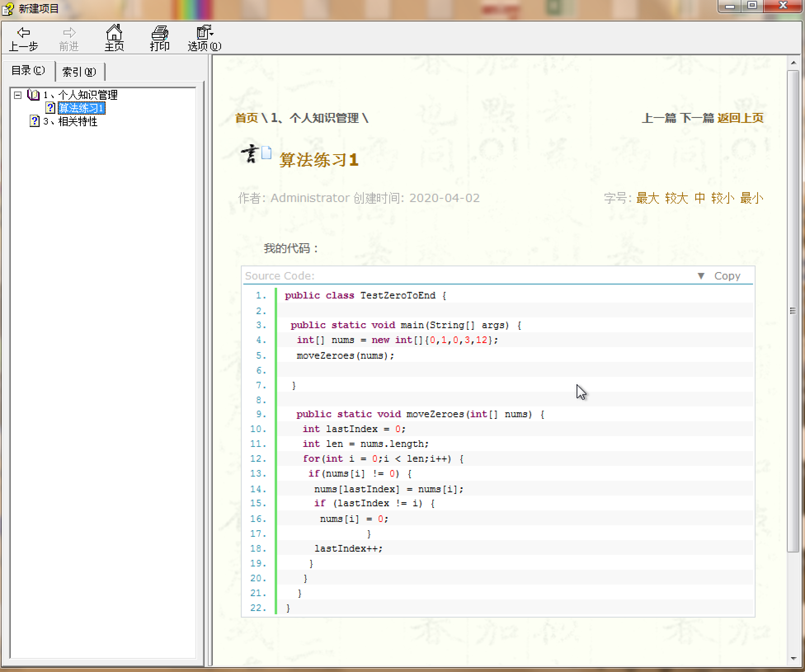Screen dimensions: 805x672
Task: Click the Print (打印) toolbar icon
Action: click(x=160, y=39)
